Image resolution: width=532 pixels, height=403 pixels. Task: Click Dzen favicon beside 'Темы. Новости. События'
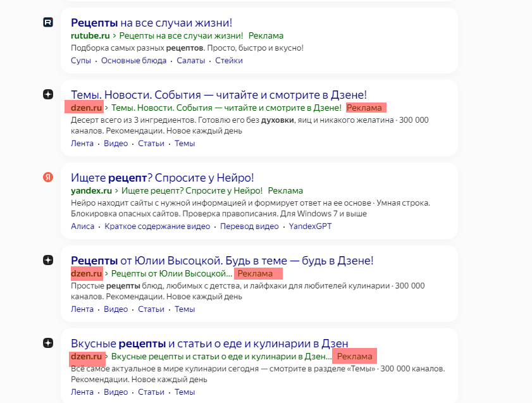48,94
